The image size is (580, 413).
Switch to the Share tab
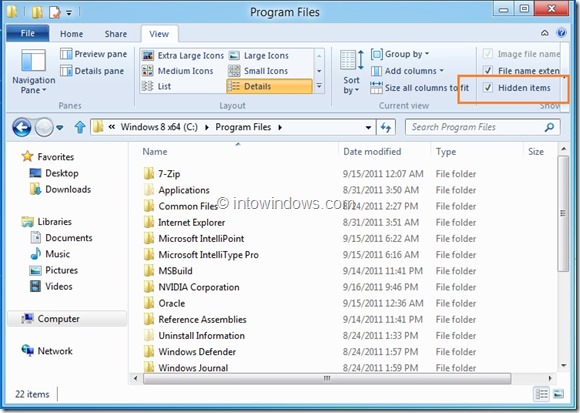pyautogui.click(x=115, y=34)
